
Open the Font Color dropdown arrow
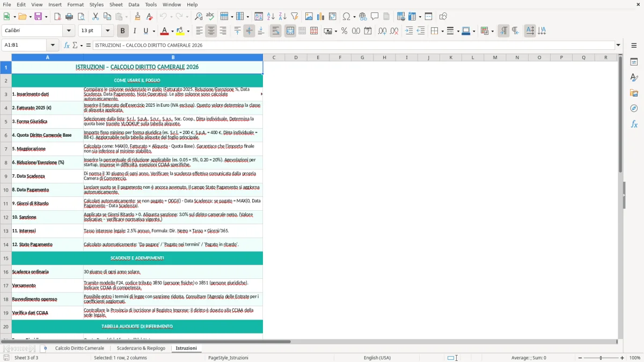(172, 31)
